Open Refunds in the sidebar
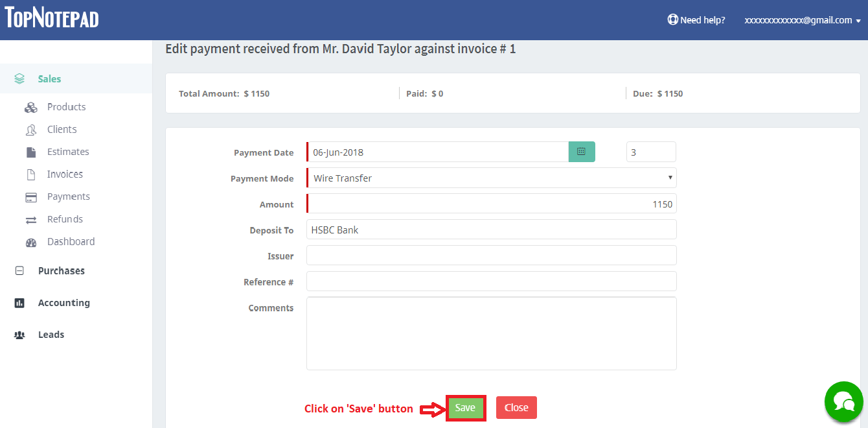 click(65, 219)
